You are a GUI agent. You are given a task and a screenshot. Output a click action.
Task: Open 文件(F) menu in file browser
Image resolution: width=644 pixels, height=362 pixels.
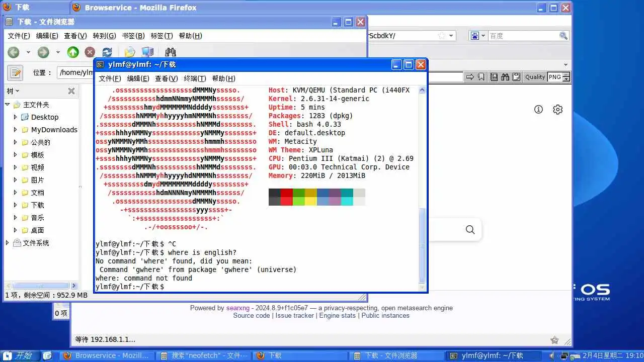coord(19,36)
